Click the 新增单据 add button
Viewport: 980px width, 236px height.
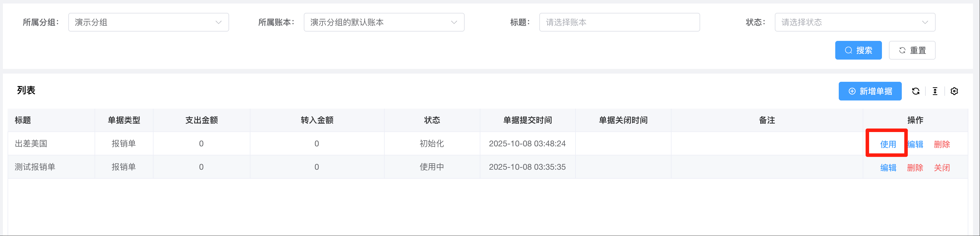(870, 91)
